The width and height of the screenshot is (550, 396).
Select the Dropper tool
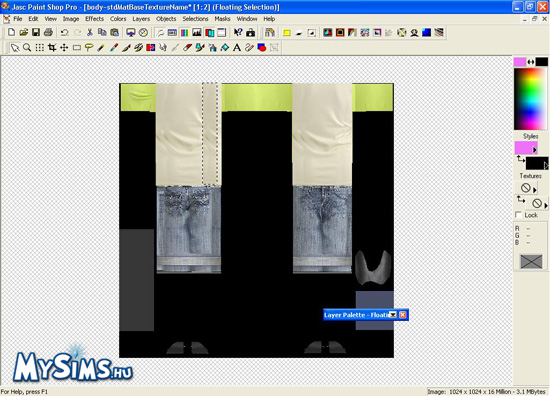coord(114,47)
